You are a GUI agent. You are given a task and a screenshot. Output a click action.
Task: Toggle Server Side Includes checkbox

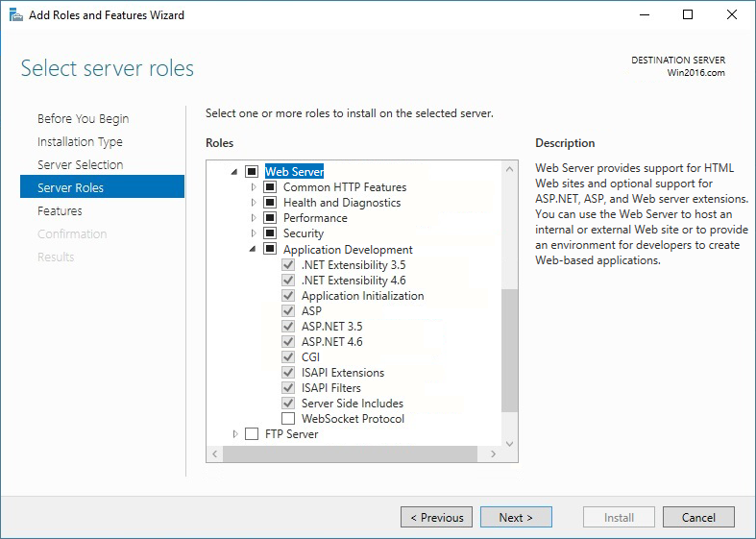(288, 403)
